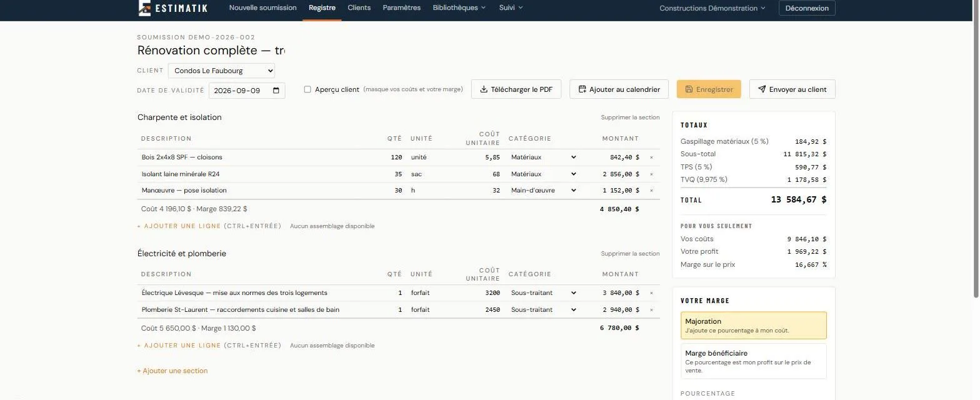Click the date de validité field
The image size is (980, 400).
tap(247, 91)
